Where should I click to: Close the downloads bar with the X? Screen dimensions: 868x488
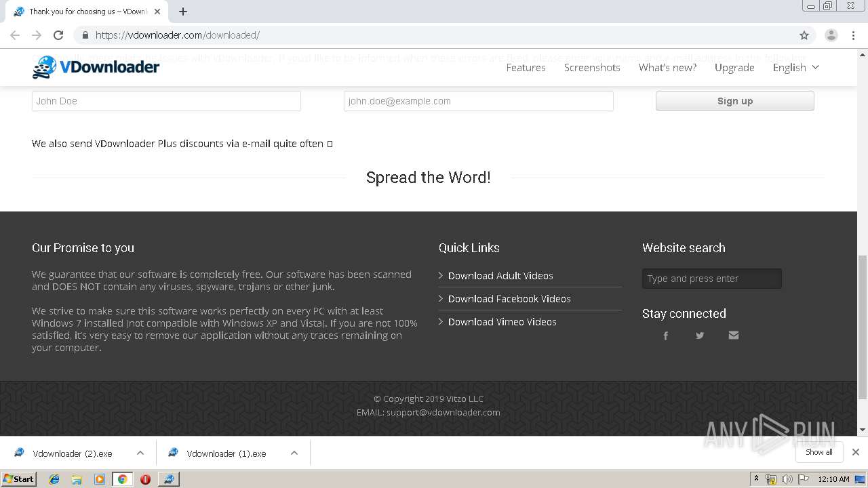pos(856,452)
